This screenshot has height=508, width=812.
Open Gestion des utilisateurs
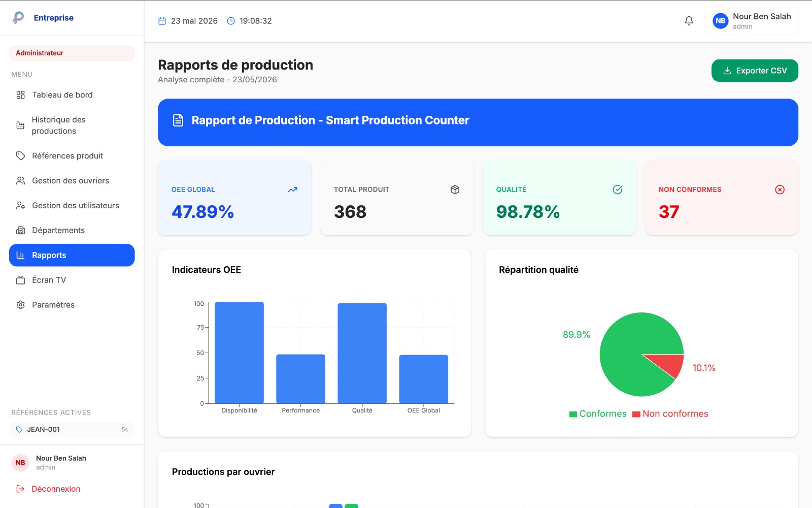click(x=72, y=206)
